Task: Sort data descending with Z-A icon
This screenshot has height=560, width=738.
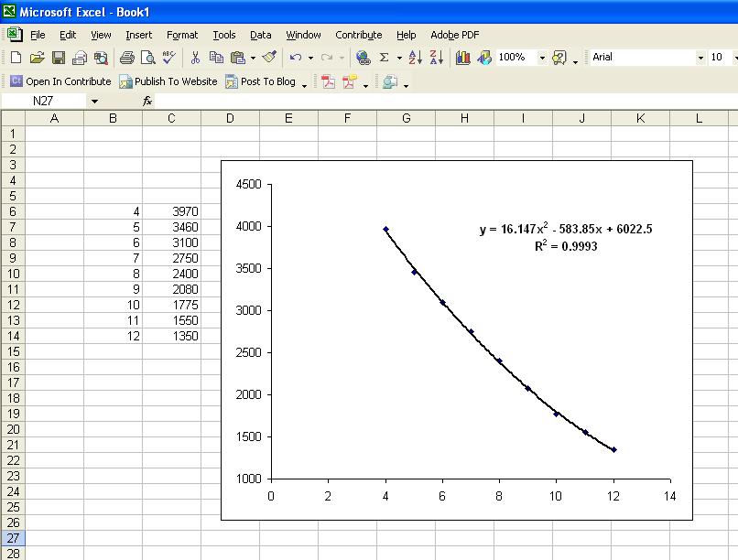Action: click(x=436, y=57)
